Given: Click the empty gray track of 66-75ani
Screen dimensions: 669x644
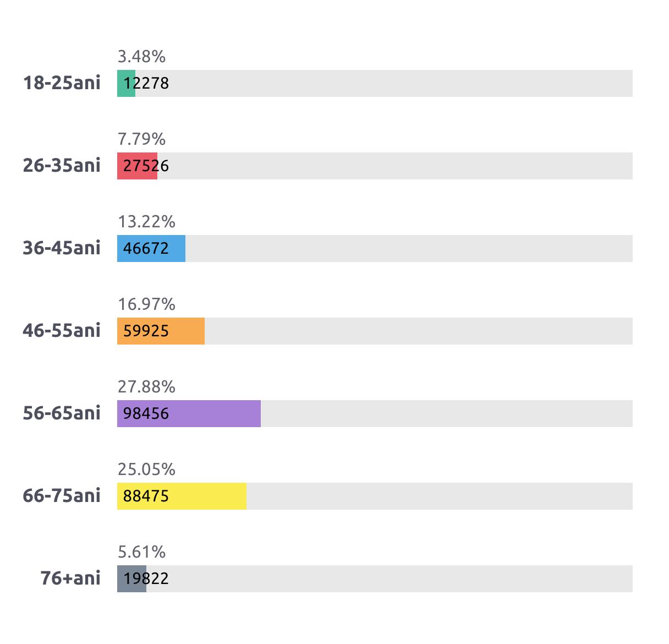Looking at the screenshot, I should (x=439, y=496).
